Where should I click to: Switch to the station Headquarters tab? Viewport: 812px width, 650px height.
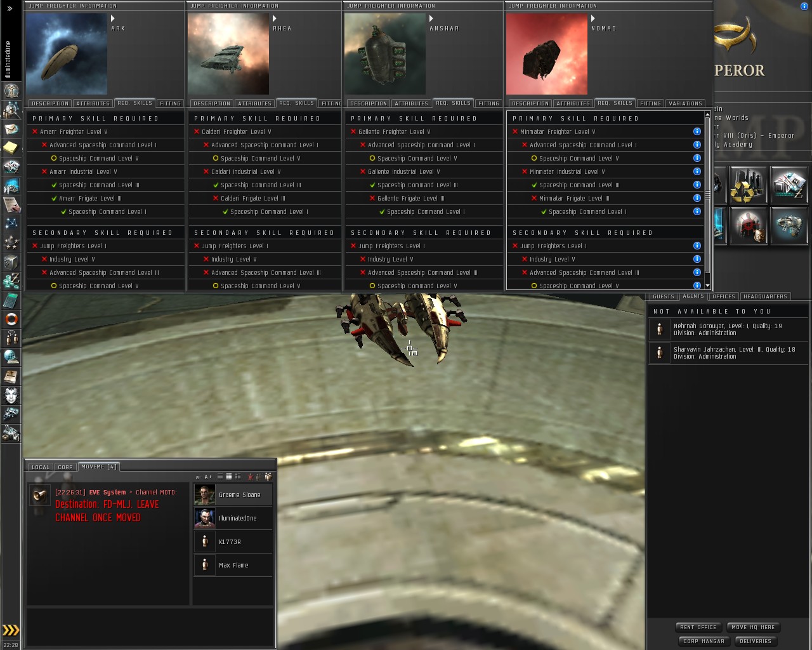pyautogui.click(x=765, y=296)
